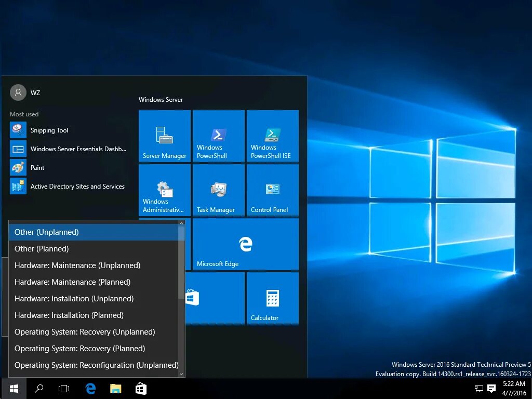532x399 pixels.
Task: Open the Windows Administrative Tools tile
Action: [165, 190]
